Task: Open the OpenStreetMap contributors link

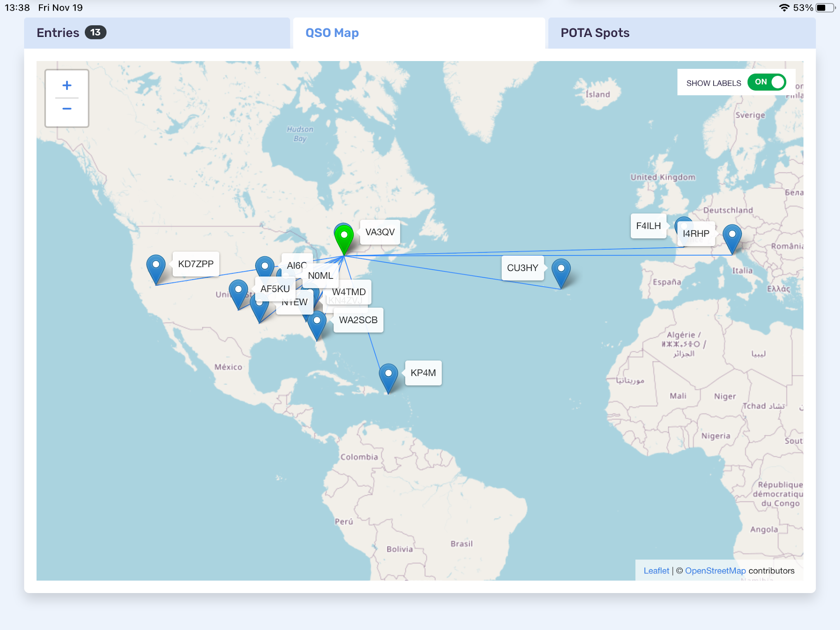Action: 715,571
